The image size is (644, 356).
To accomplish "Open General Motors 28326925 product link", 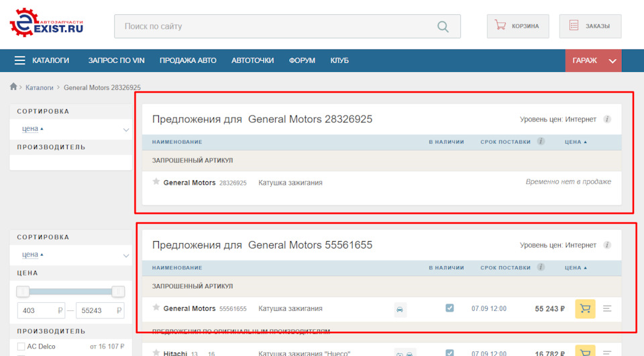I will coord(205,183).
